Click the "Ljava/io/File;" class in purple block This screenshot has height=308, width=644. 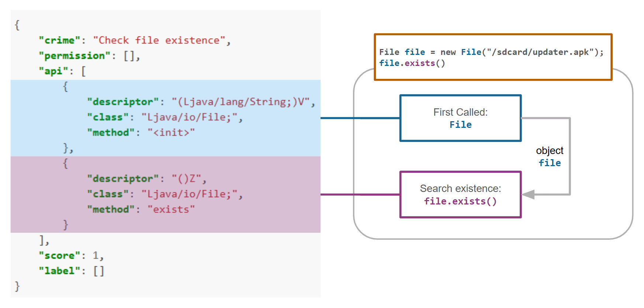click(190, 194)
